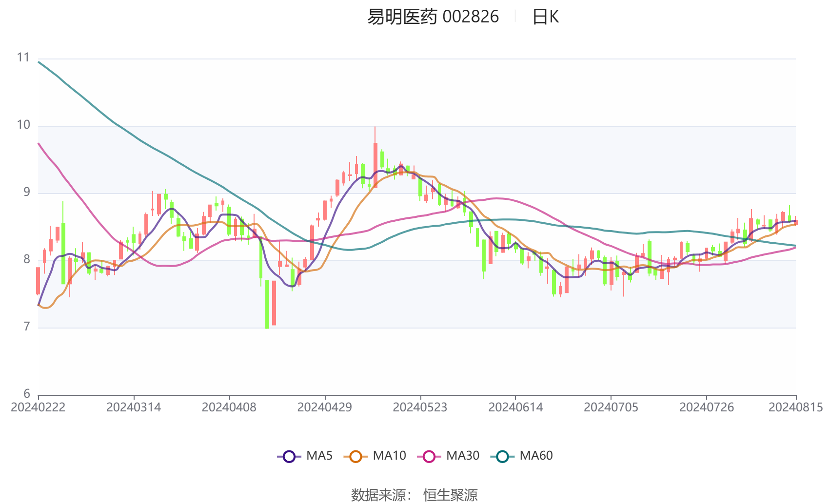Click the x-axis date 20240314
The width and height of the screenshot is (829, 504).
tap(134, 407)
